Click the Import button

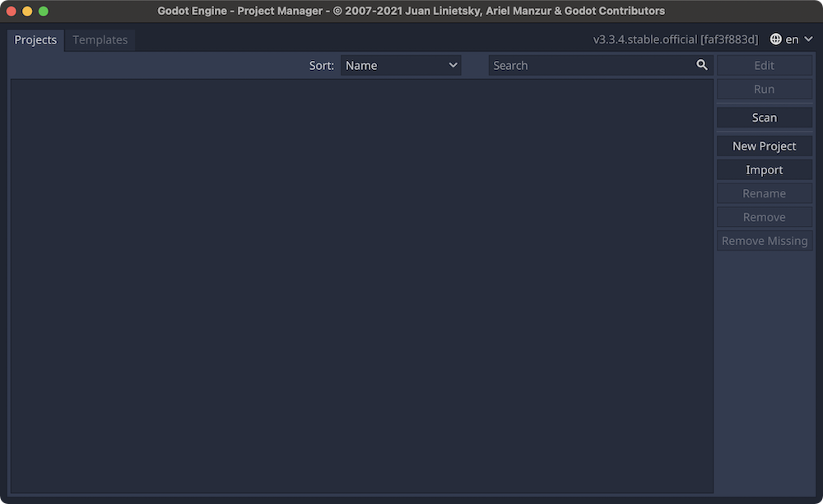point(765,170)
